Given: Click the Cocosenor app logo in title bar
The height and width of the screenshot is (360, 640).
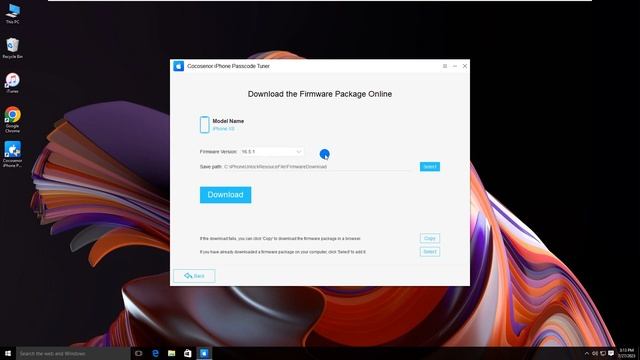Looking at the screenshot, I should [x=178, y=66].
